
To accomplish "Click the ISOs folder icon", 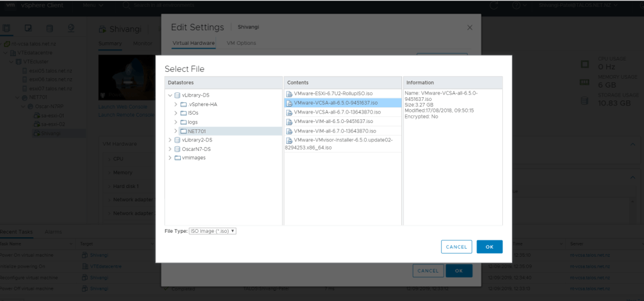I will tap(183, 113).
